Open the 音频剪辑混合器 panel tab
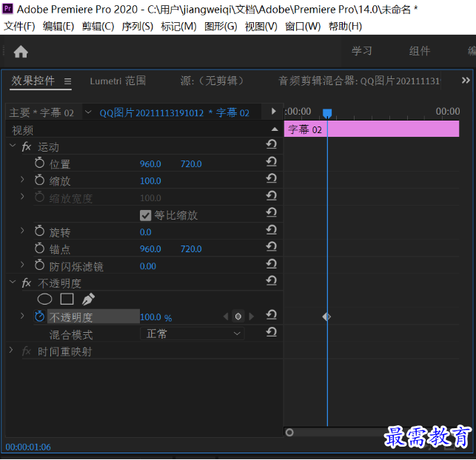Viewport: 476px width, 460px height. point(360,81)
